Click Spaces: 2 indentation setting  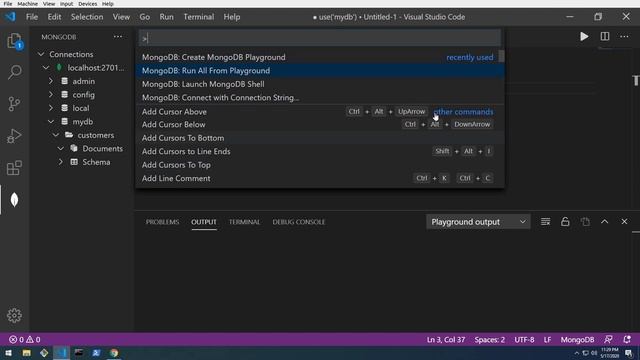489,339
